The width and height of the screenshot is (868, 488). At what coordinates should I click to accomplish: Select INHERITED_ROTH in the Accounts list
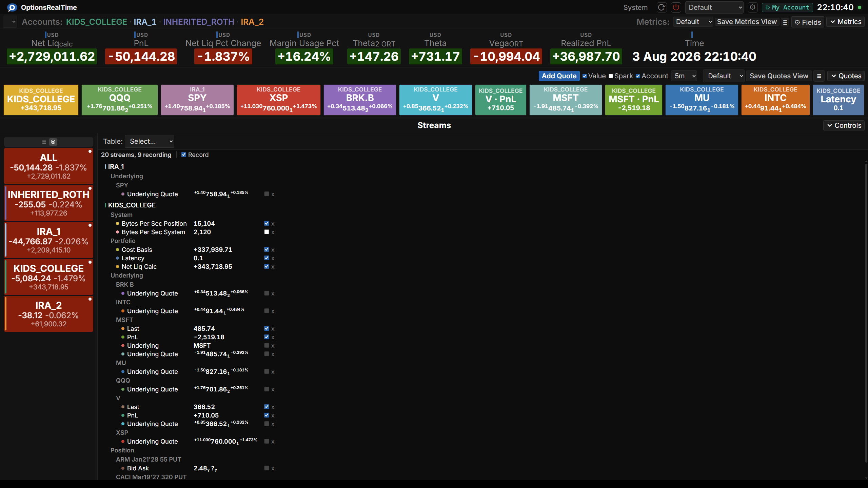[x=199, y=22]
